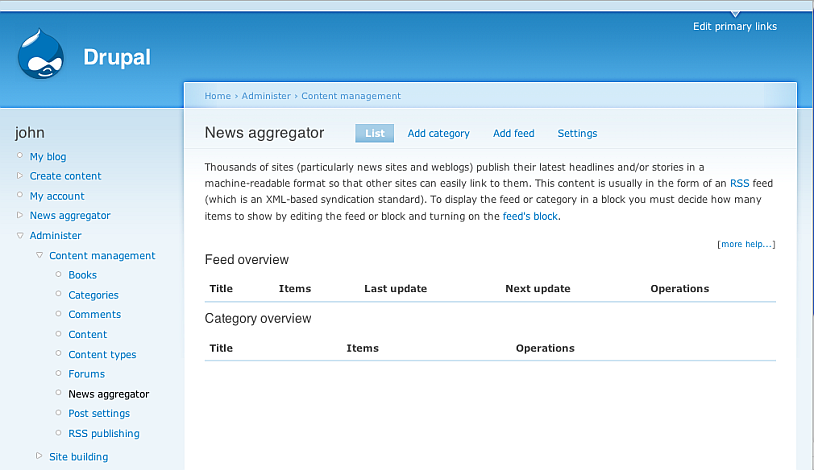Open RSS publishing menu item
The height and width of the screenshot is (470, 814).
click(104, 433)
